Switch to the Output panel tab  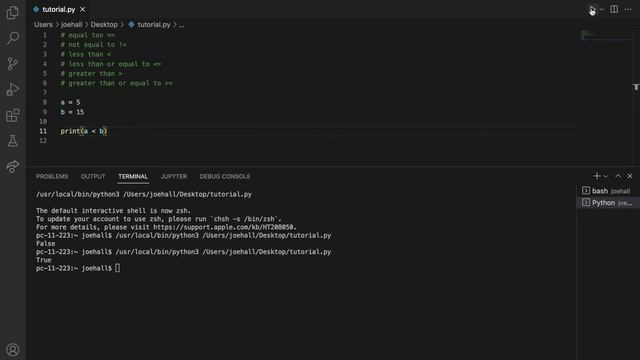click(x=93, y=176)
